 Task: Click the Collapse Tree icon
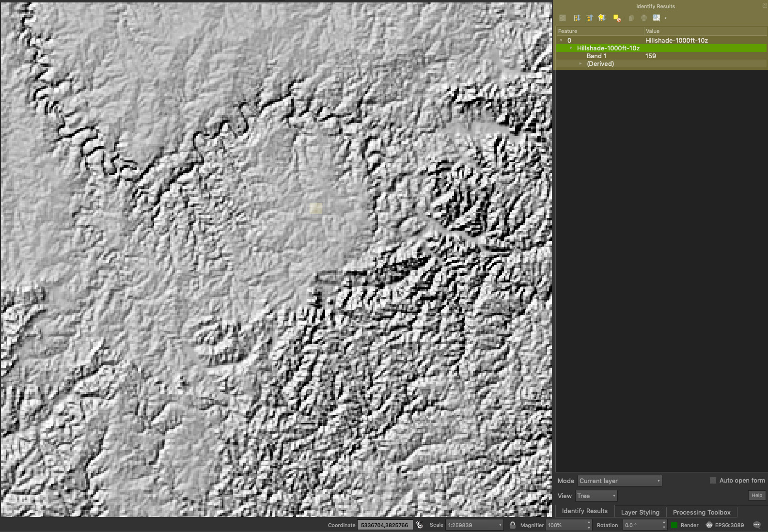pos(589,18)
